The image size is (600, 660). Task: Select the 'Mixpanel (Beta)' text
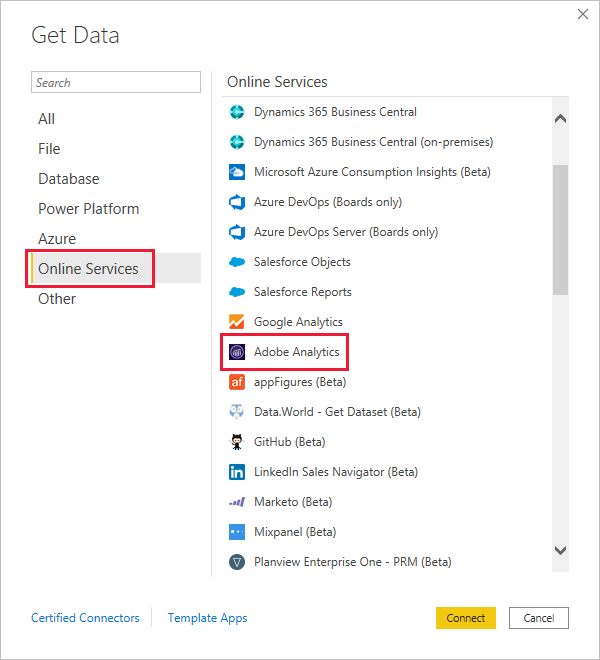pyautogui.click(x=295, y=532)
